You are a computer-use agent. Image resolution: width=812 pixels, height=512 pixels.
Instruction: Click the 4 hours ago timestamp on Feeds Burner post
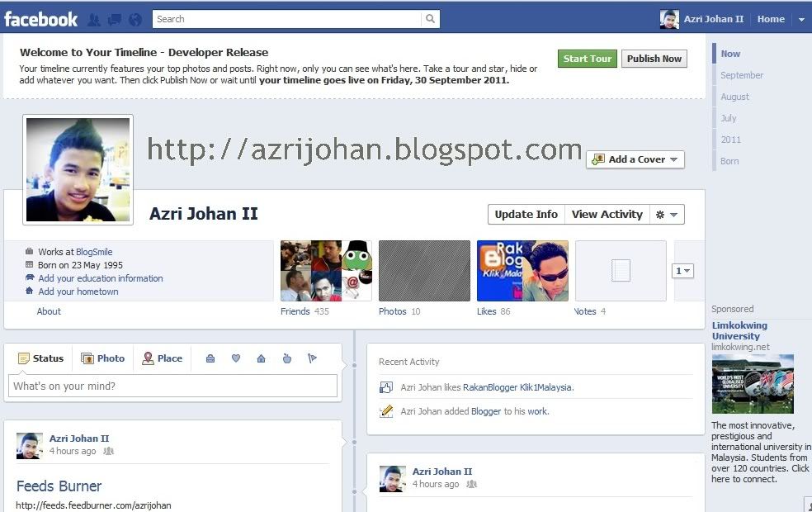tap(73, 452)
